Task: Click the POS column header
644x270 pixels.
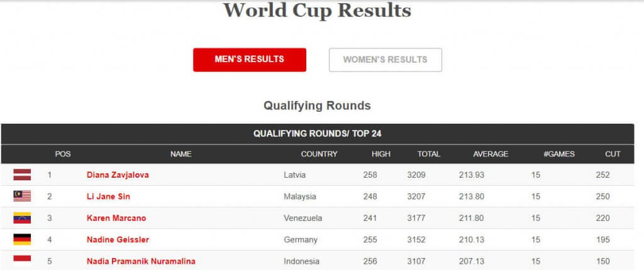Action: tap(63, 154)
